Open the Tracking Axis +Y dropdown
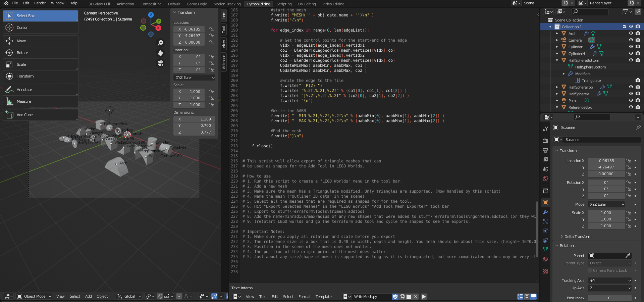This screenshot has width=644, height=302. 610,281
